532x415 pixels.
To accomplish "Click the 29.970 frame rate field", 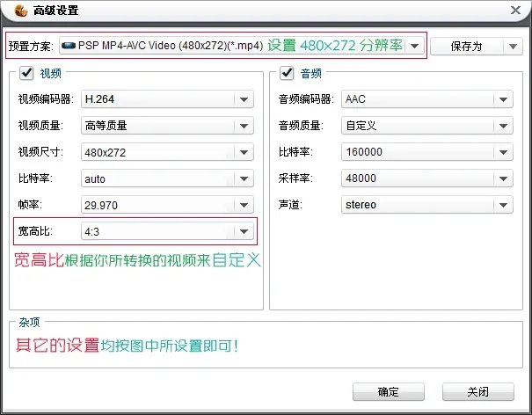I will click(167, 205).
